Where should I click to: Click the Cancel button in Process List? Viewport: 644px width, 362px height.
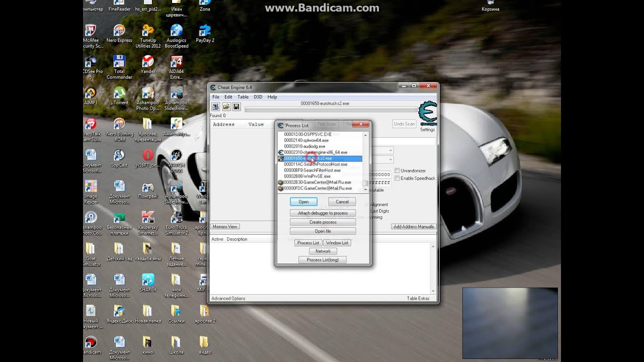pyautogui.click(x=342, y=202)
